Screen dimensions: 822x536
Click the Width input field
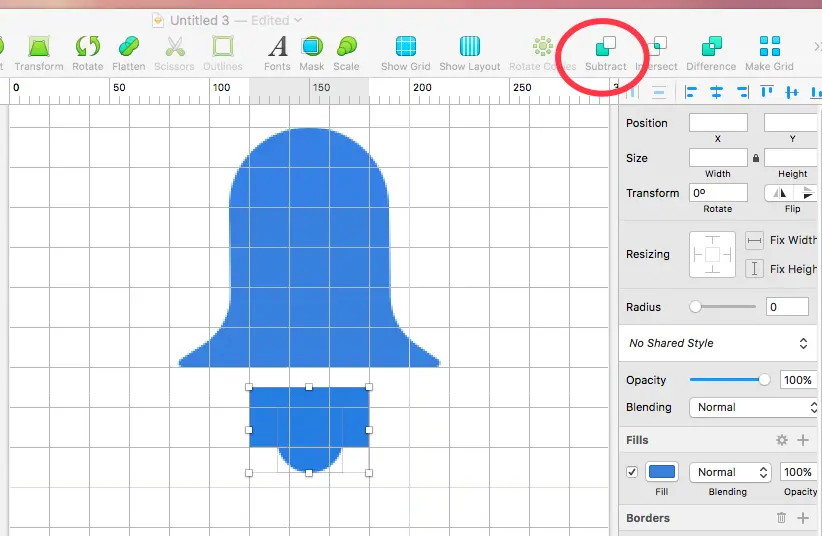718,157
